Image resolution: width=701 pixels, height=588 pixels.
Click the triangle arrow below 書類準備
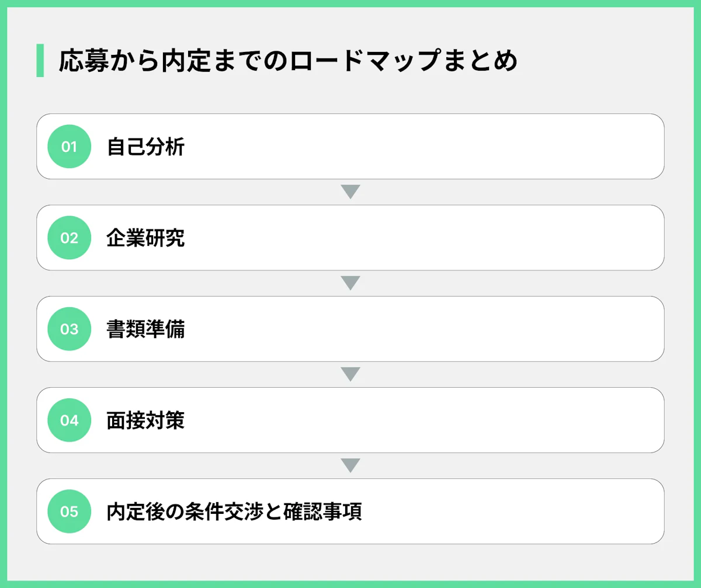coord(350,374)
